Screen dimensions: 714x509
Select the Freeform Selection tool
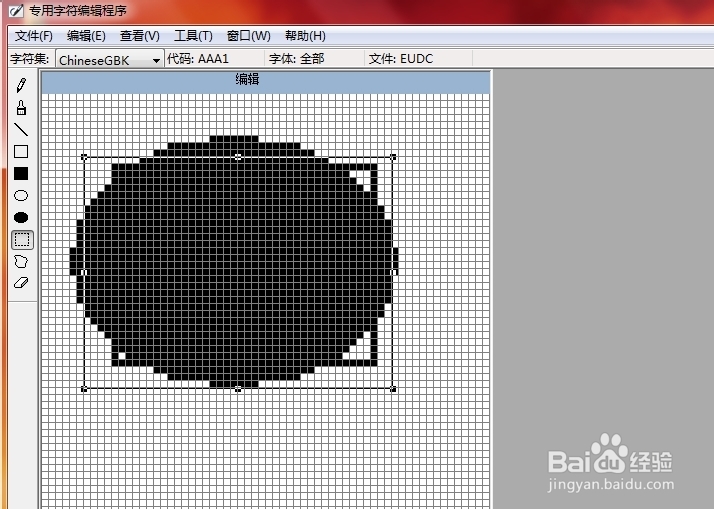(x=21, y=261)
